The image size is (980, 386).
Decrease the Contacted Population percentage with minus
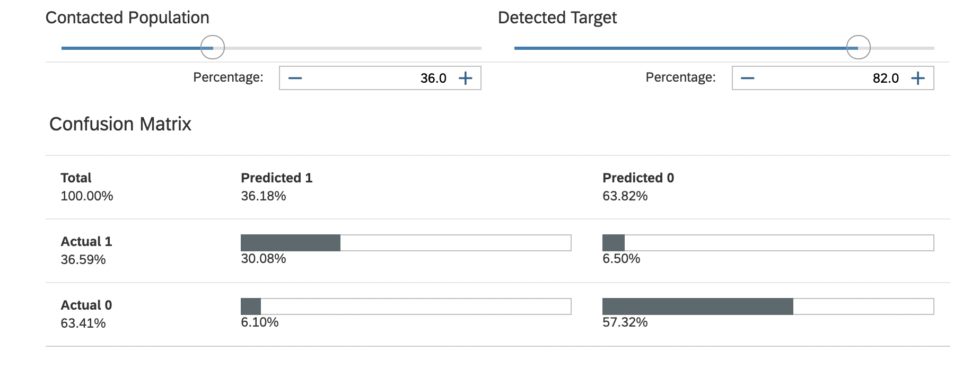[295, 78]
